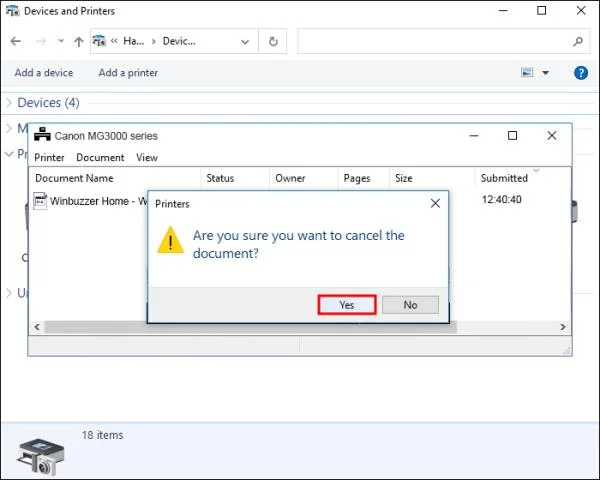Open the Printer menu
Image resolution: width=600 pixels, height=480 pixels.
pyautogui.click(x=49, y=157)
